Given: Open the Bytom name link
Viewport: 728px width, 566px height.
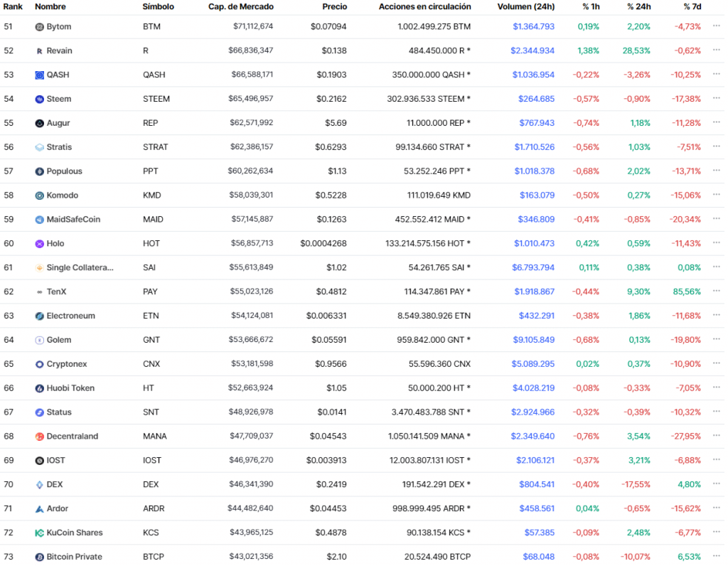Looking at the screenshot, I should pos(59,27).
